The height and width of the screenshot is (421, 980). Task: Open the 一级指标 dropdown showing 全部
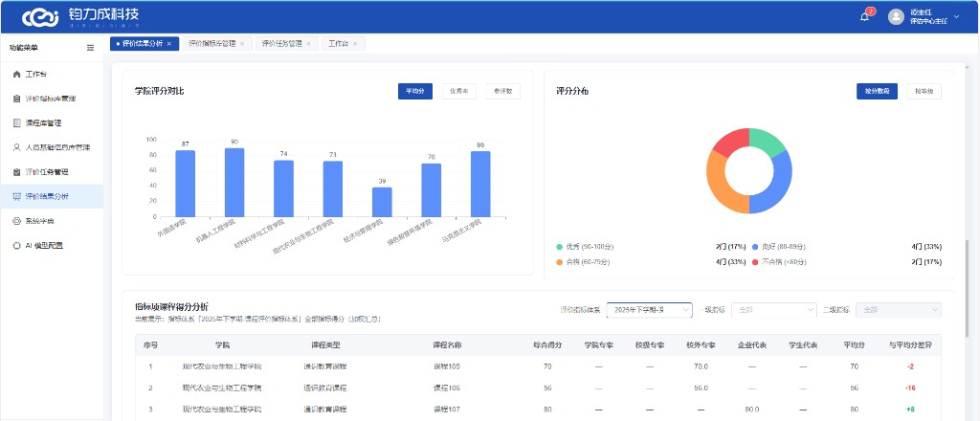tap(773, 310)
